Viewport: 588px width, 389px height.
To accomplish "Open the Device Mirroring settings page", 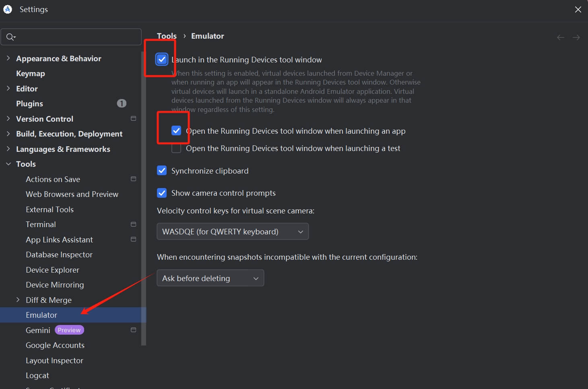I will point(55,285).
